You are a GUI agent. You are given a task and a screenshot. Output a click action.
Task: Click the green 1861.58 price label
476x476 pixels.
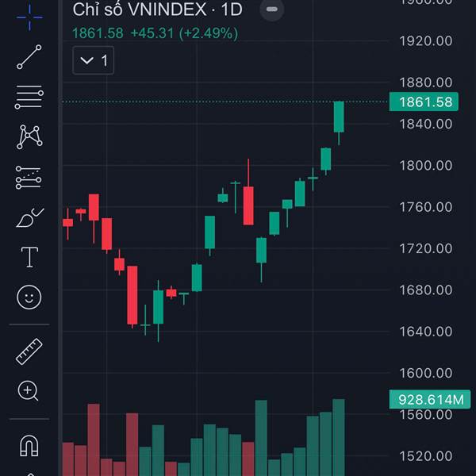[x=425, y=102]
